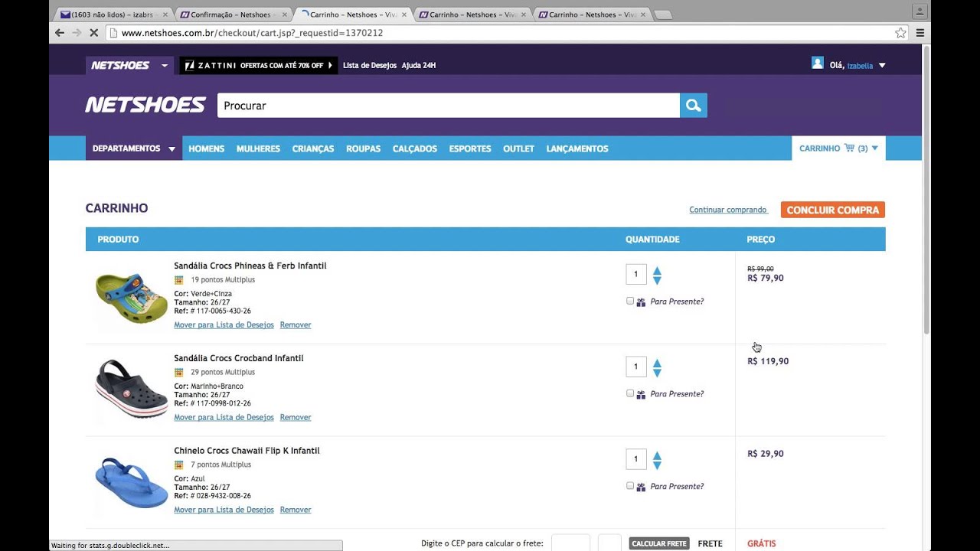
Task: Bookmark page with the star icon
Action: [900, 33]
